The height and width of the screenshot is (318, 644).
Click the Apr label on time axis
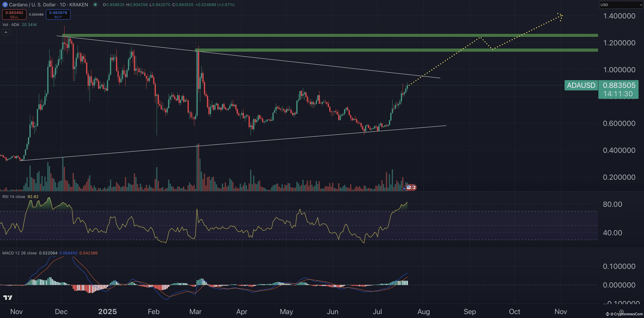pyautogui.click(x=242, y=312)
